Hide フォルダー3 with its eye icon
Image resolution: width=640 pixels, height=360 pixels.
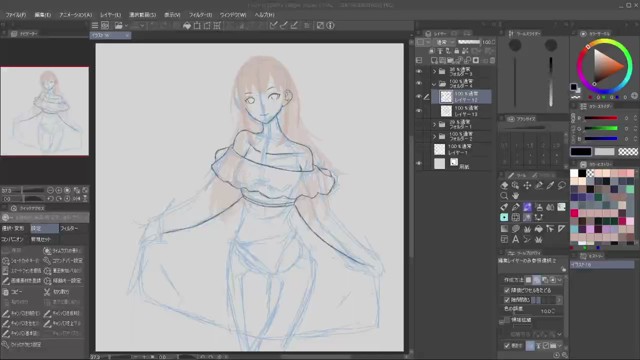tap(419, 71)
